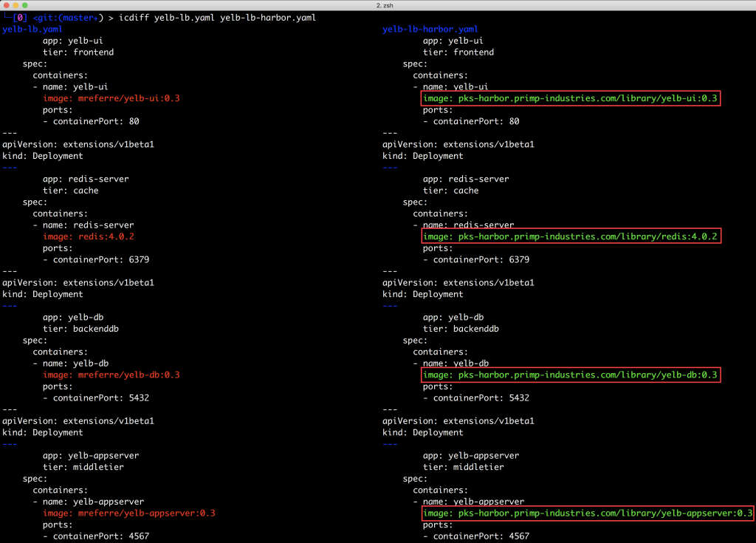Click the boxed harbor redis:4.0.2 image line
This screenshot has height=543, width=756.
point(569,236)
